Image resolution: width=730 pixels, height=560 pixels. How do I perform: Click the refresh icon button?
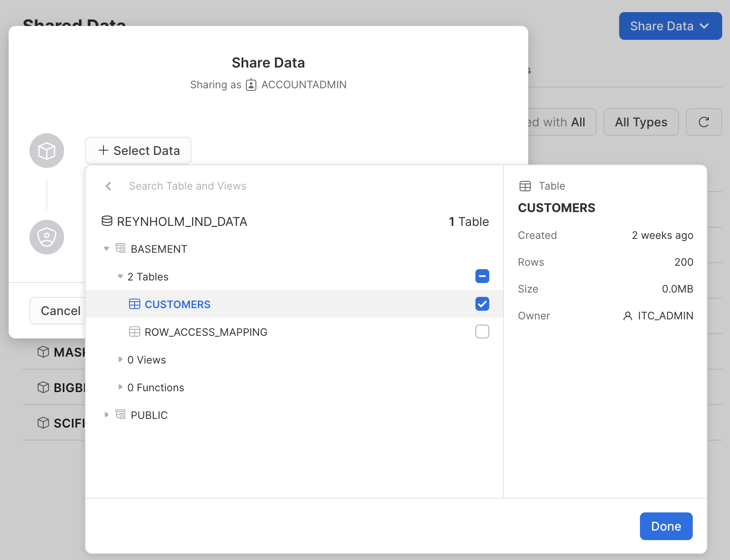pos(704,122)
